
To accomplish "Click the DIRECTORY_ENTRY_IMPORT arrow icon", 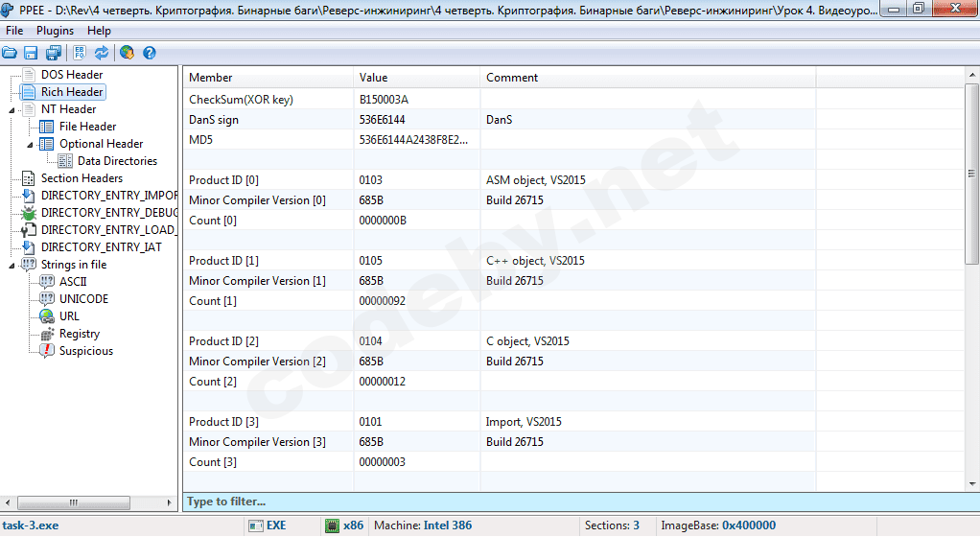I will (28, 196).
